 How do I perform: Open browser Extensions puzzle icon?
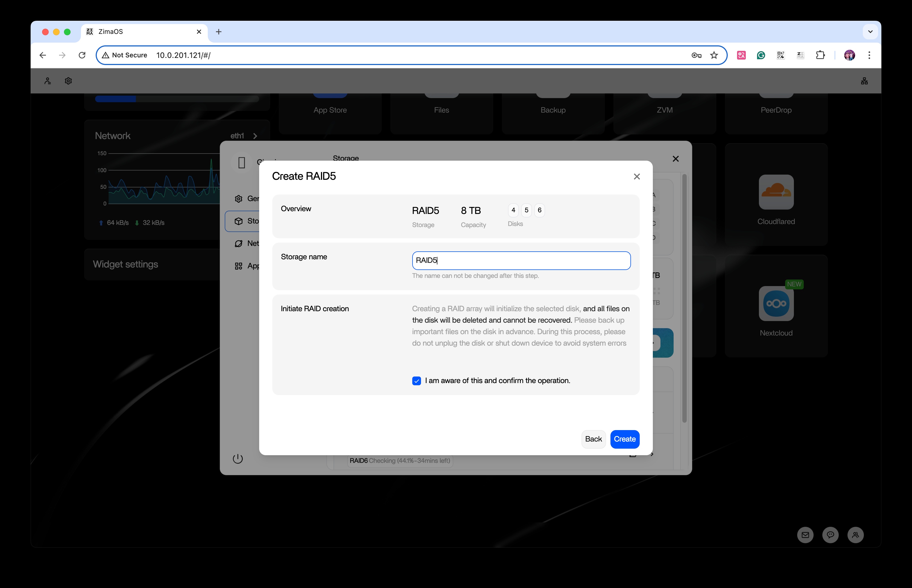[x=820, y=55]
